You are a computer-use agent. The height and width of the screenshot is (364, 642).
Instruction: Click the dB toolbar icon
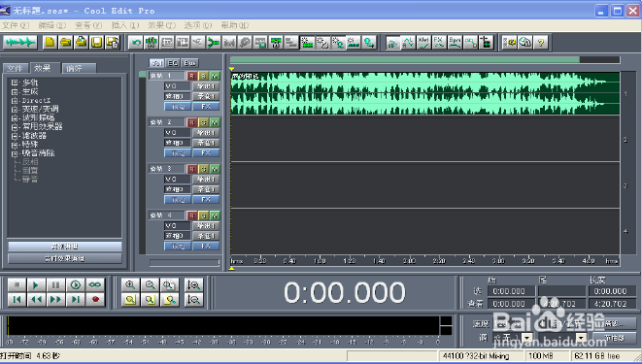point(393,43)
